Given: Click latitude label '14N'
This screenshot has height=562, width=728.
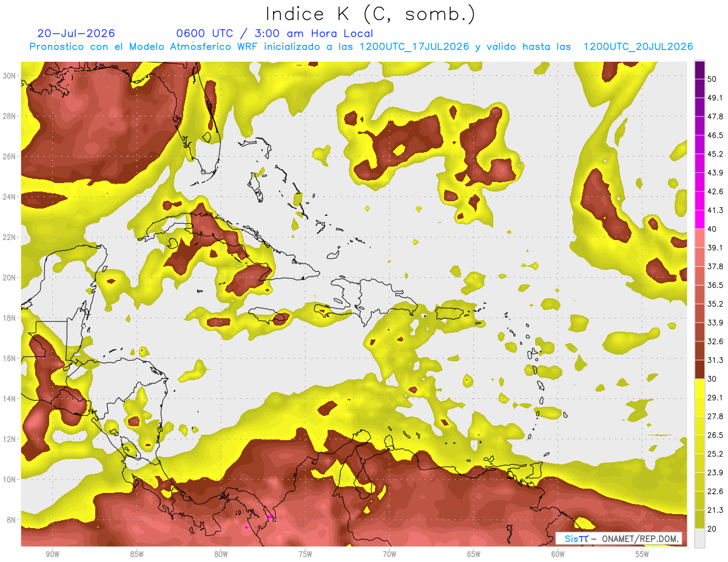Looking at the screenshot, I should click(x=9, y=398).
